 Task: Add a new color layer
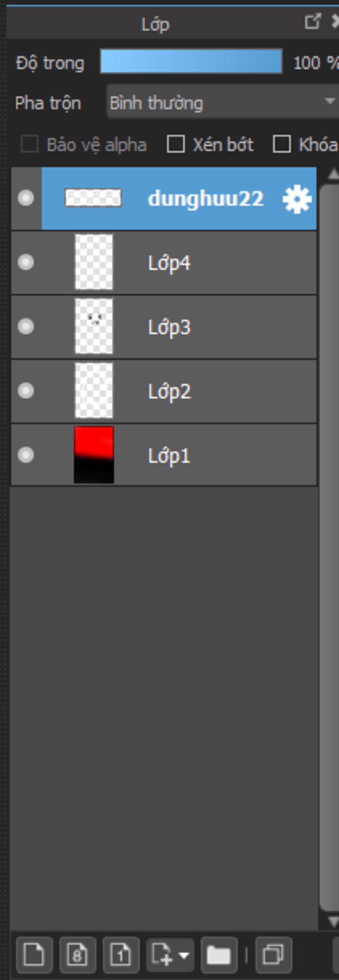point(34,955)
